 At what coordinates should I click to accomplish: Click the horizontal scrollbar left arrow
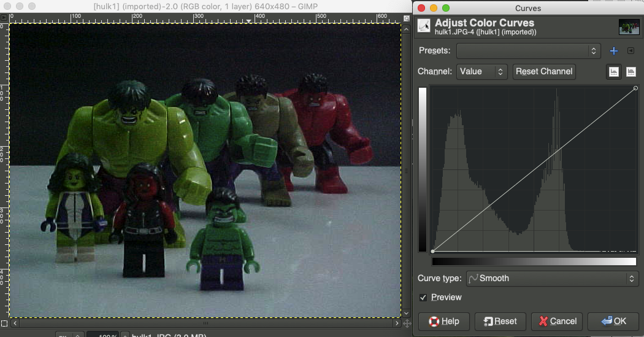(15, 323)
